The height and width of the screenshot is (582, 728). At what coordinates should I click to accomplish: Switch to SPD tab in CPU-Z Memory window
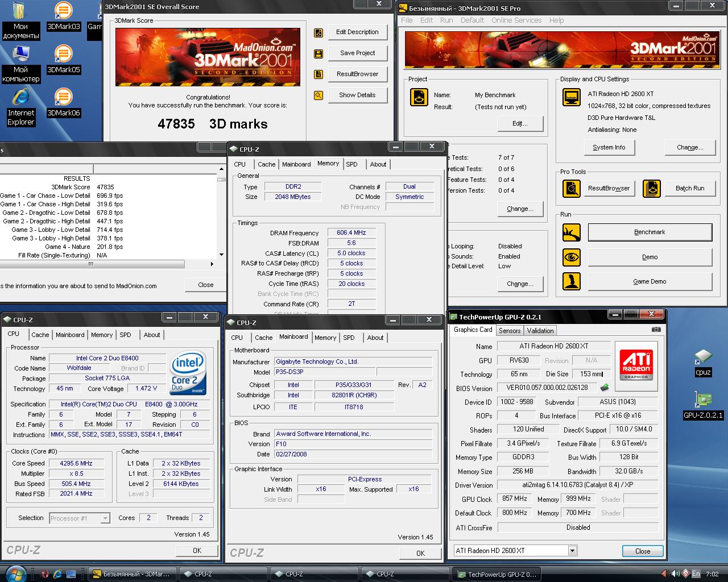pos(352,164)
